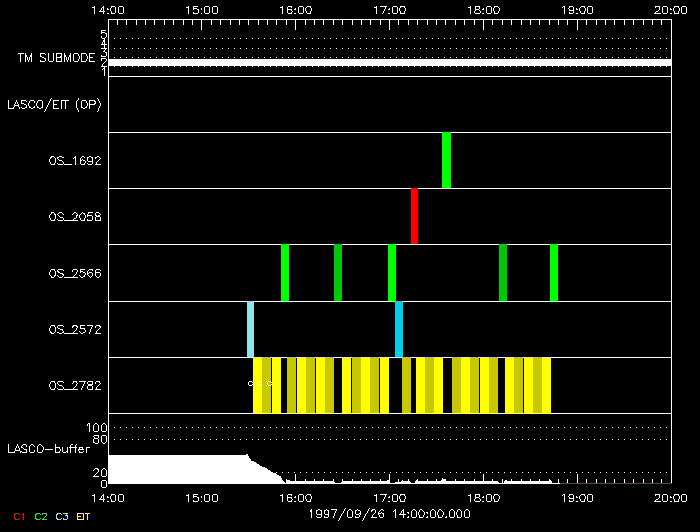
Task: Click the earliest green bar in OS_2566 row
Action: point(285,272)
